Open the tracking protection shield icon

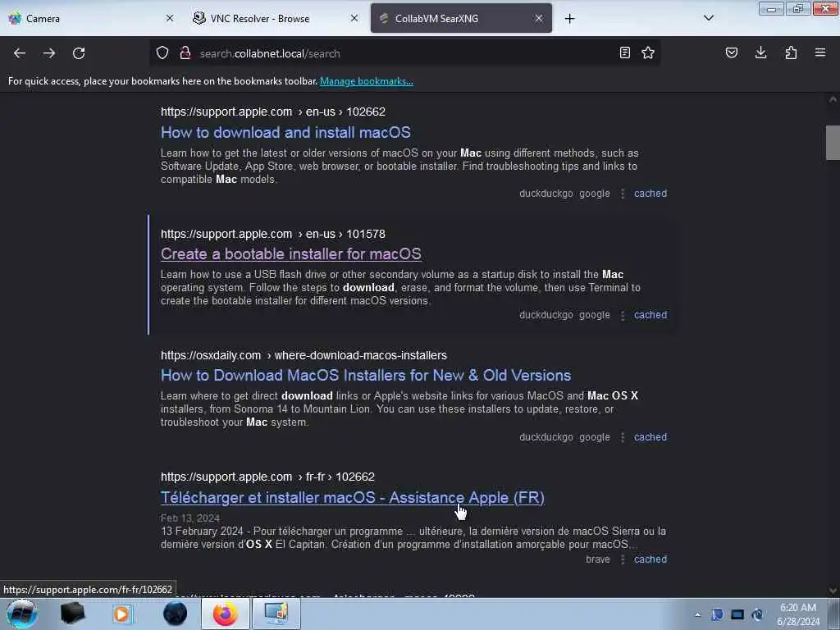point(162,53)
